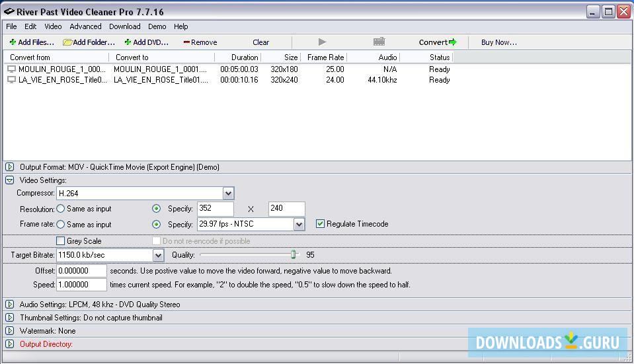The width and height of the screenshot is (634, 364).
Task: Click the Speed input field
Action: pyautogui.click(x=81, y=285)
